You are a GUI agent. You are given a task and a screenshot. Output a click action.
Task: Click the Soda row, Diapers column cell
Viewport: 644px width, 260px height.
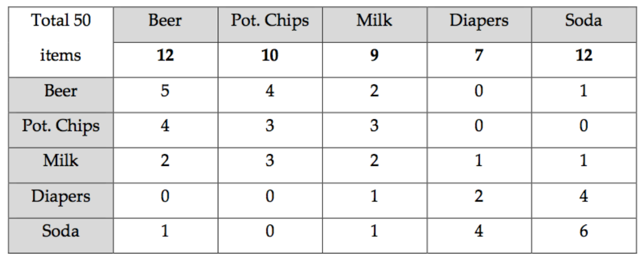click(479, 232)
